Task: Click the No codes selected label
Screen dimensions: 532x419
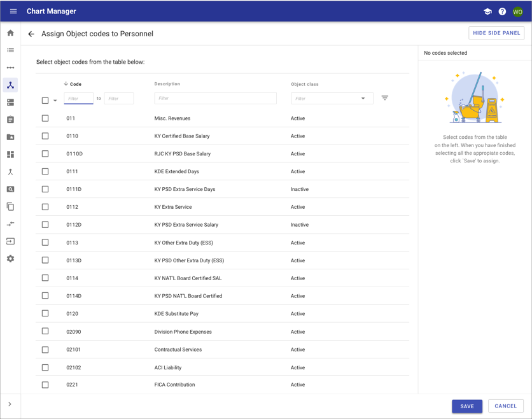Action: coord(445,53)
